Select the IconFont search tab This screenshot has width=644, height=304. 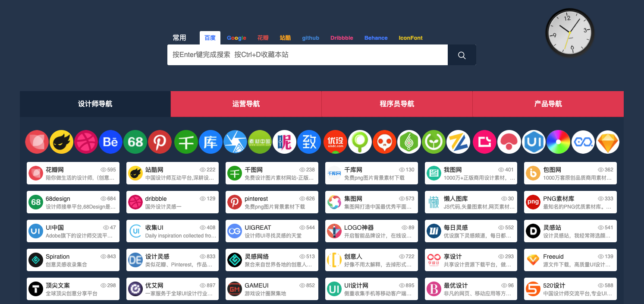[x=411, y=38]
